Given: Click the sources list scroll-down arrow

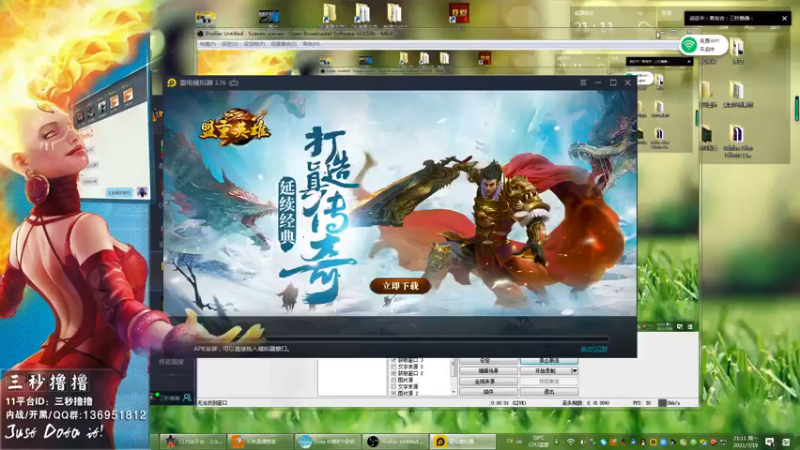Looking at the screenshot, I should click(454, 392).
